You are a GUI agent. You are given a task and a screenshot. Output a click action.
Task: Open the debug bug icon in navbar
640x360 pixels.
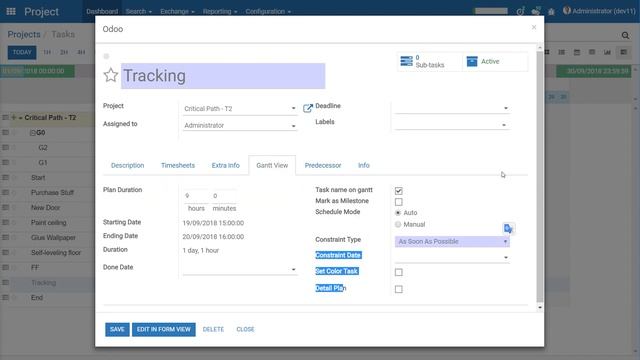pos(551,11)
